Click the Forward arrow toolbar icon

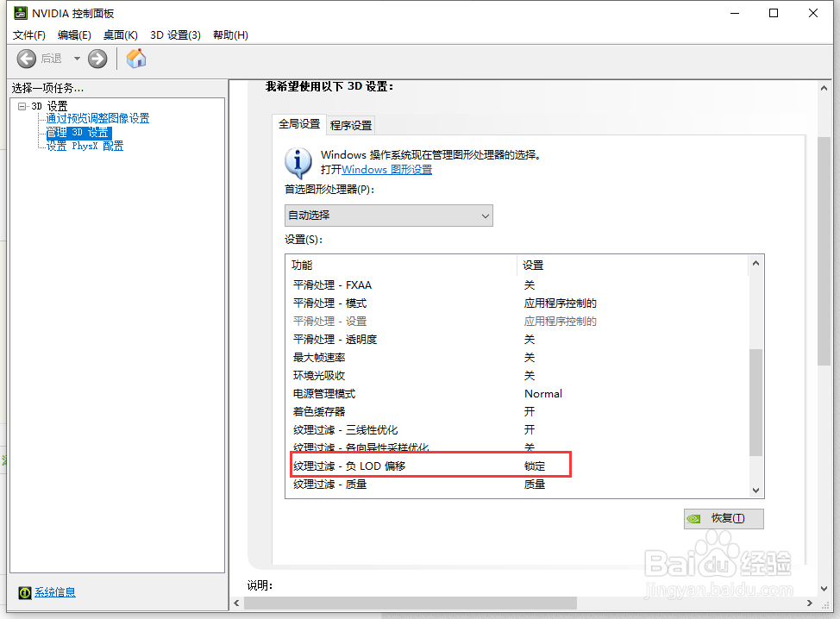97,59
